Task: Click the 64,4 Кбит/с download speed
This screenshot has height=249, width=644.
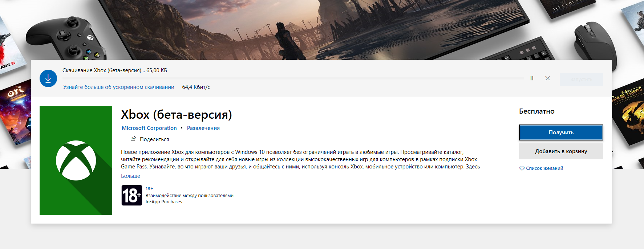Action: tap(196, 87)
